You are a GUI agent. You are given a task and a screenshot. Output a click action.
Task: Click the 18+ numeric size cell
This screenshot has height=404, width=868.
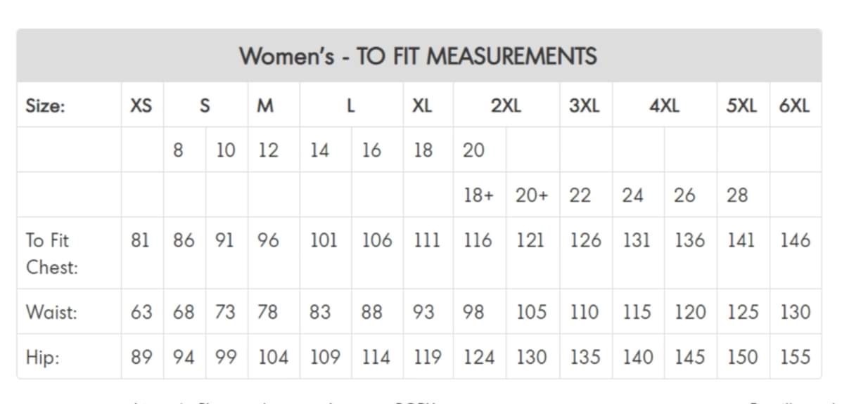point(478,195)
